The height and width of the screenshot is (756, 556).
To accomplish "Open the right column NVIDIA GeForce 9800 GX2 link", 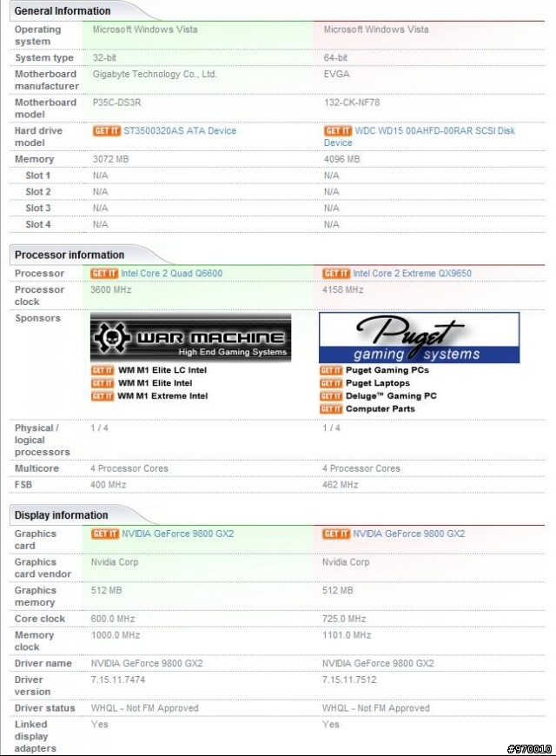I will [409, 534].
